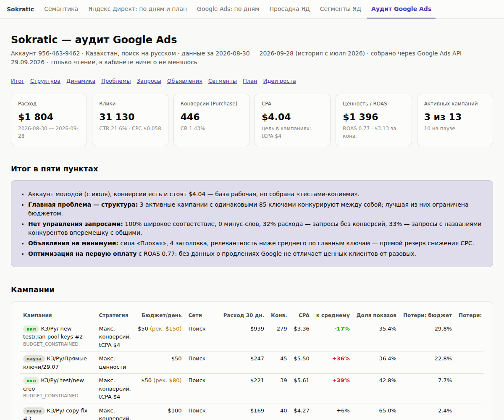The width and height of the screenshot is (504, 420).
Task: Click the вкл badge of new test/lan pool keys #2
Action: (x=31, y=329)
